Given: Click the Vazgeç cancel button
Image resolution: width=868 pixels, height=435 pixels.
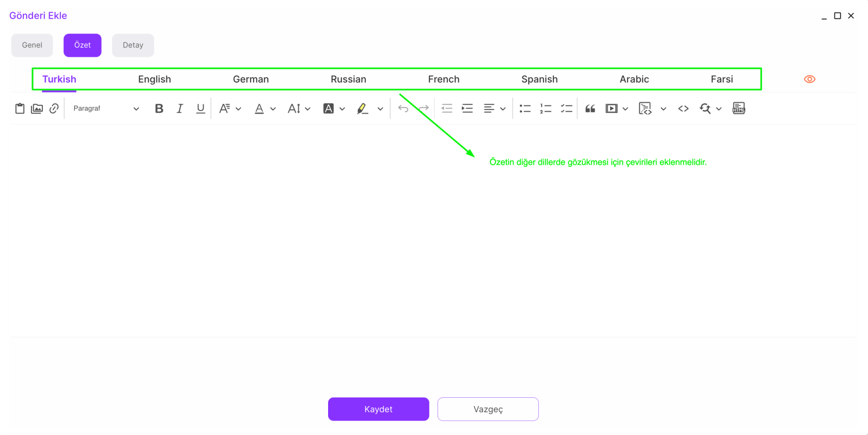Looking at the screenshot, I should (488, 409).
